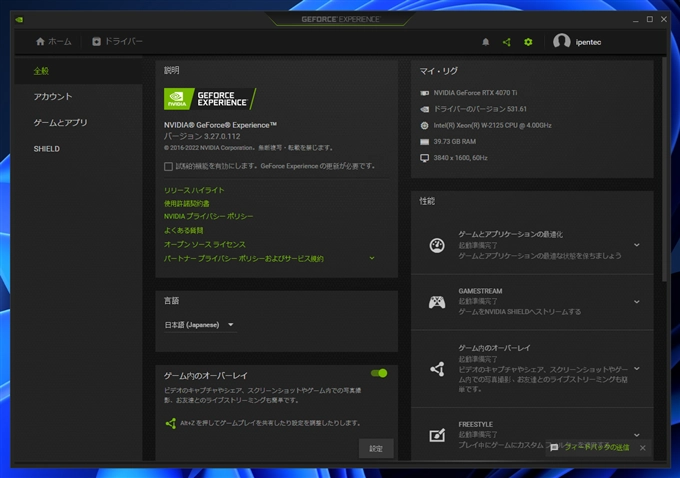The width and height of the screenshot is (680, 478).
Task: Expand the GAMESTREAM row chevron
Action: pos(637,302)
